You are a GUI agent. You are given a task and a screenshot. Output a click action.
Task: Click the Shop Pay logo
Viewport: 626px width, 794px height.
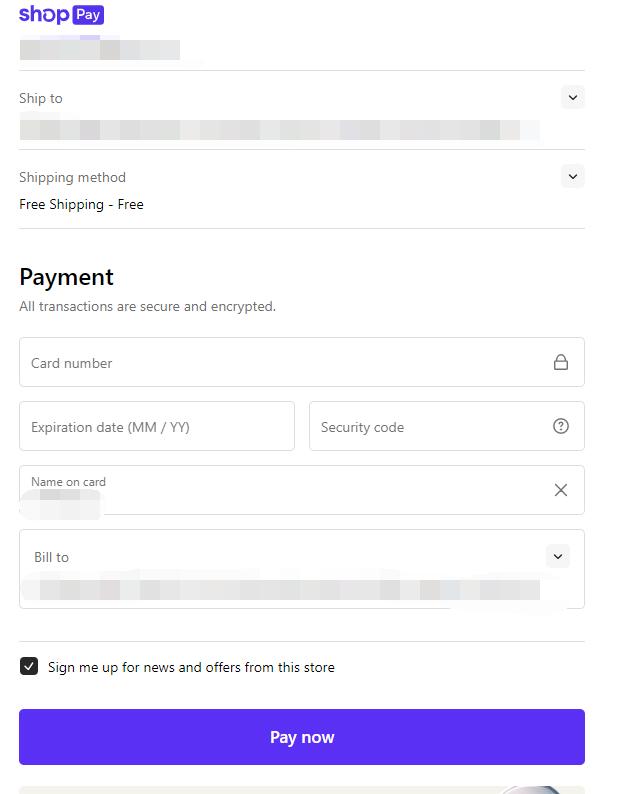pyautogui.click(x=61, y=14)
